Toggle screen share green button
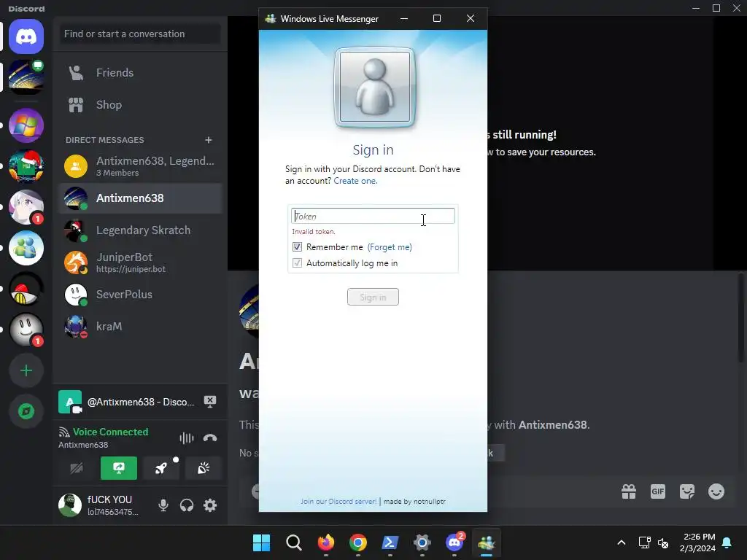Viewport: 747px width, 560px height. pos(119,468)
